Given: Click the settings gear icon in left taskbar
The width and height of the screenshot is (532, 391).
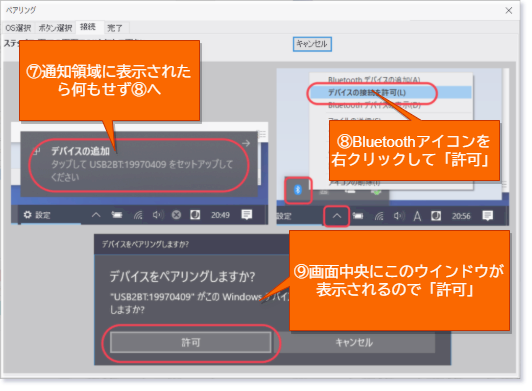Looking at the screenshot, I should 27,215.
